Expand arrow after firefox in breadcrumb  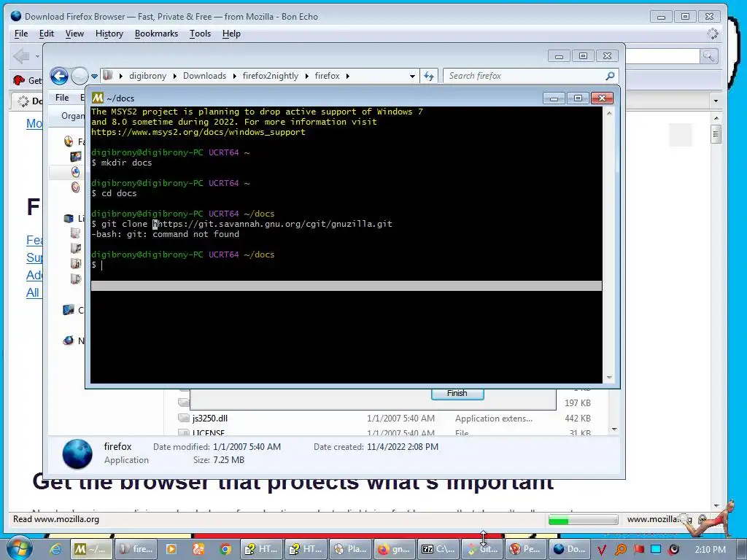tap(348, 76)
